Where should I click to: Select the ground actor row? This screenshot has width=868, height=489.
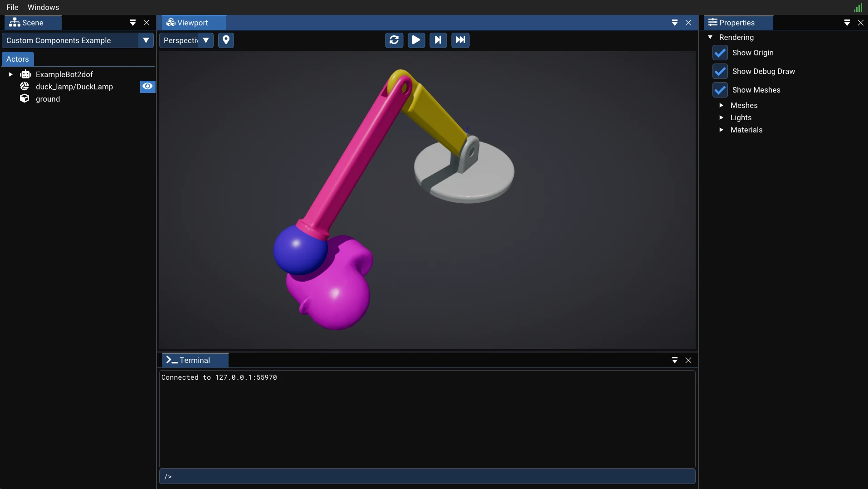(x=78, y=99)
